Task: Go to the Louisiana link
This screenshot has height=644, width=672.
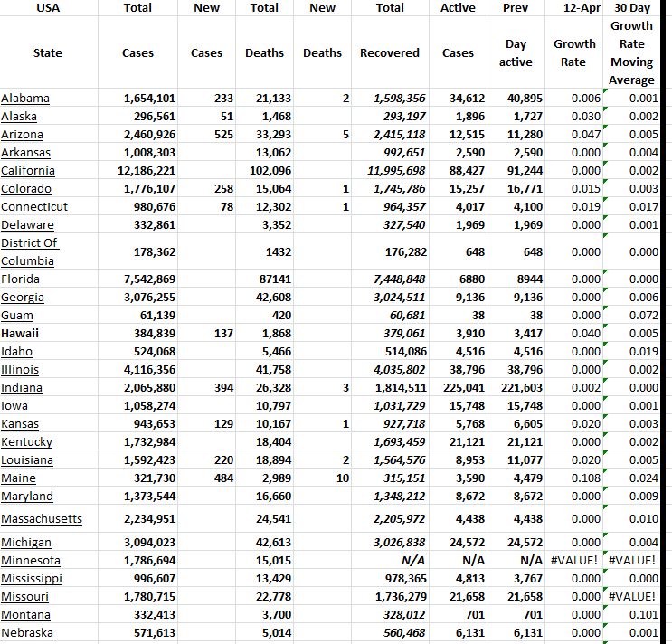Action: 27,459
